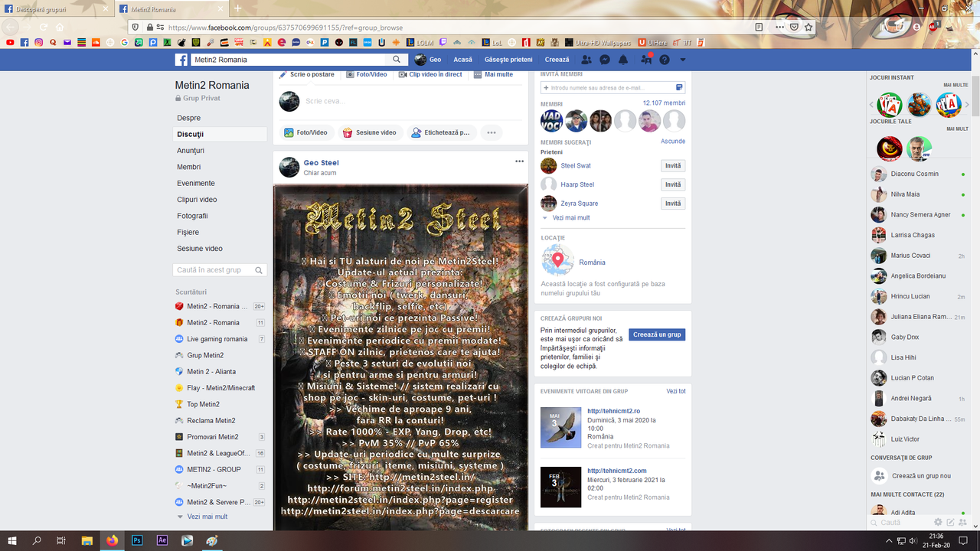Screen dimensions: 980x551
Task: Click the Firefox reload button
Action: tap(43, 27)
